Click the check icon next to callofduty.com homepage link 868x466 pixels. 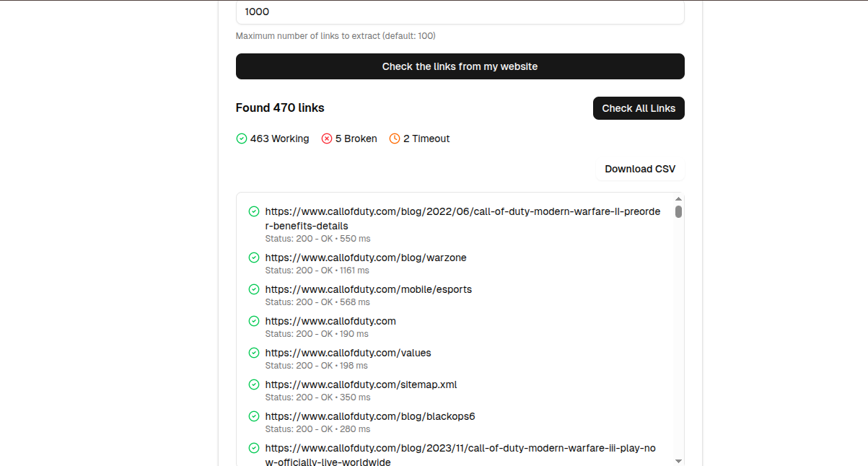254,321
